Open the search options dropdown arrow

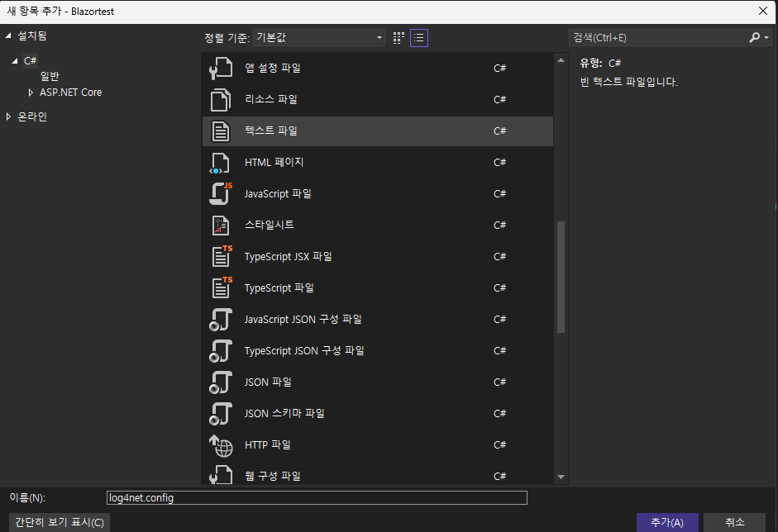[766, 38]
